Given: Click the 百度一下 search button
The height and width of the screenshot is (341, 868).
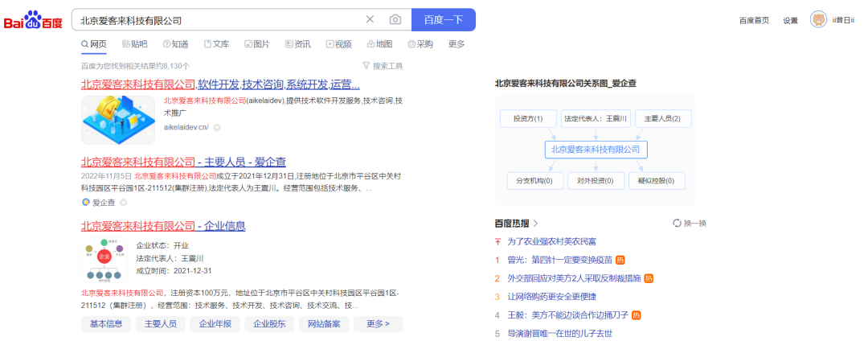Looking at the screenshot, I should (x=444, y=20).
